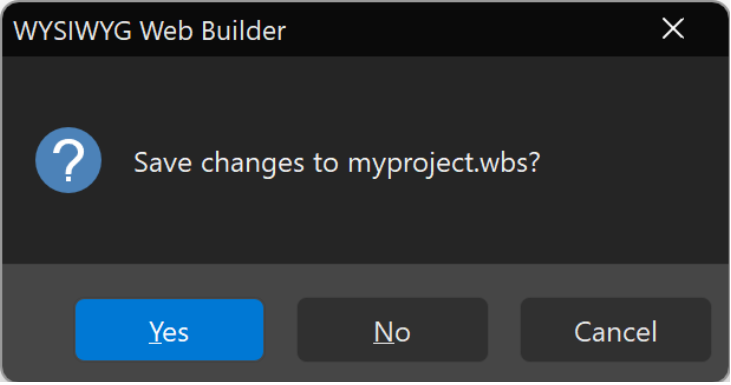Accept the save prompt with Yes
731x385 pixels.
point(169,330)
